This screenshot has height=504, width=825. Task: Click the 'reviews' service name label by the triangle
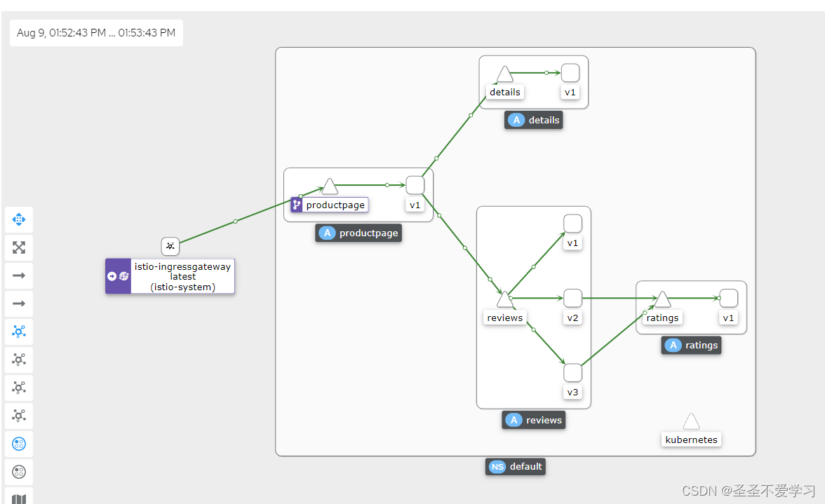[x=504, y=318]
